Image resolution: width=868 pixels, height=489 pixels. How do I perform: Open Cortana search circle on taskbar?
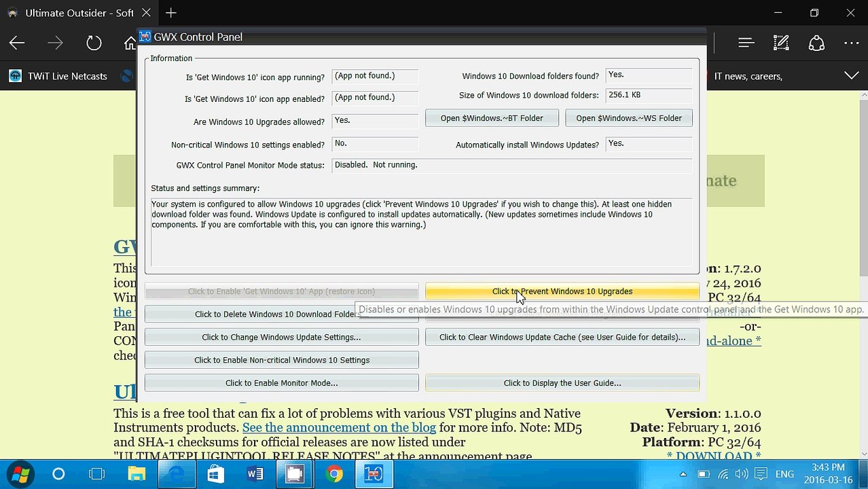[58, 474]
